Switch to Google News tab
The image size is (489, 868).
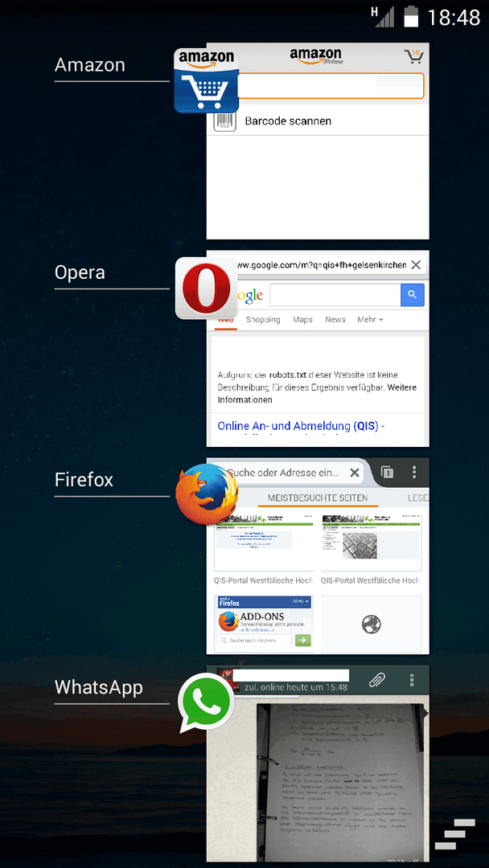click(335, 319)
